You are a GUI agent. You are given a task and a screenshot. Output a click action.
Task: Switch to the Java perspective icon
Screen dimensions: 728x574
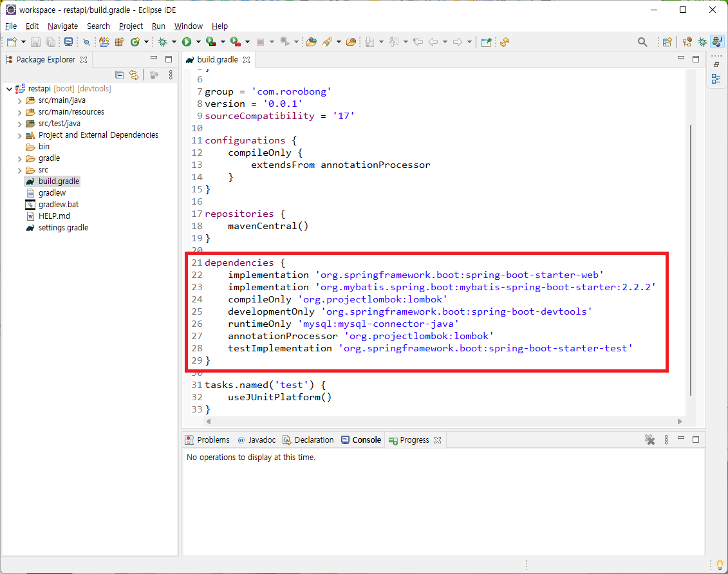point(717,42)
